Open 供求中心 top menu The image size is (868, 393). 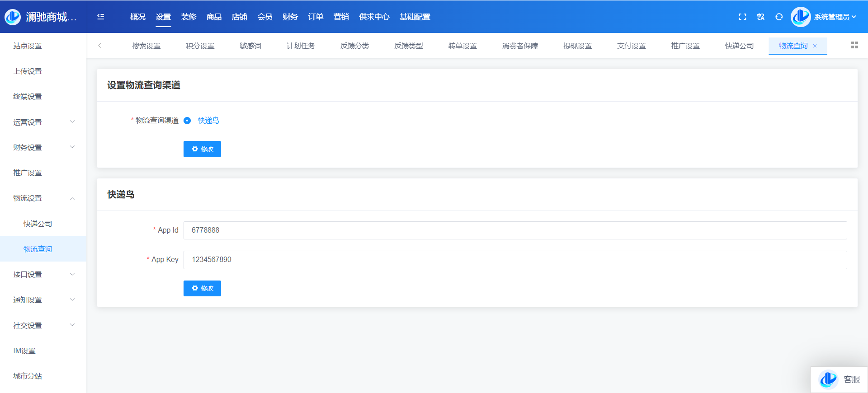pyautogui.click(x=374, y=17)
